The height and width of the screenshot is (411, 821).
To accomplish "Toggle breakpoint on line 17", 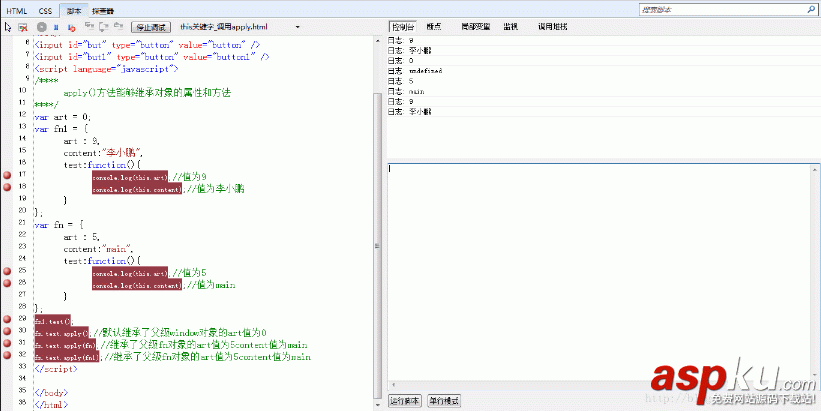I will click(x=7, y=175).
